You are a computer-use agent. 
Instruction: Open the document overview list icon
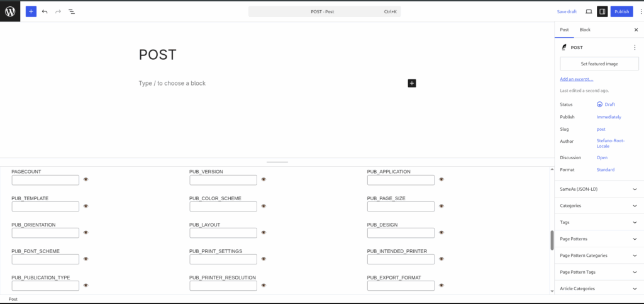pyautogui.click(x=72, y=11)
